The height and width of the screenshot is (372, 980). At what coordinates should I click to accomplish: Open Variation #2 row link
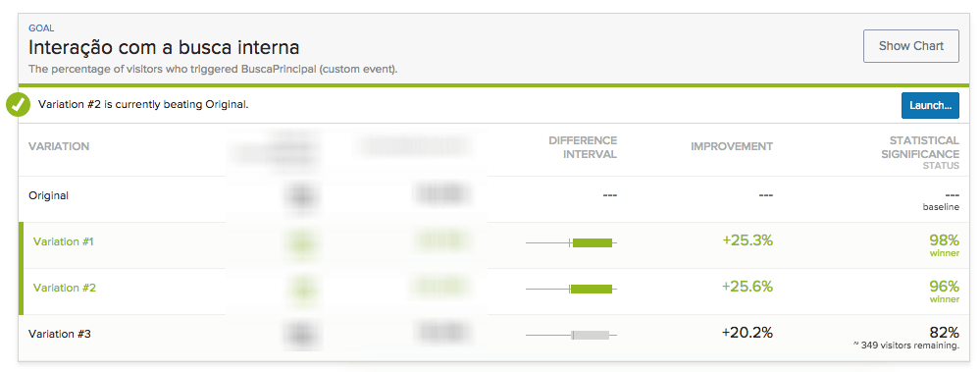[65, 288]
